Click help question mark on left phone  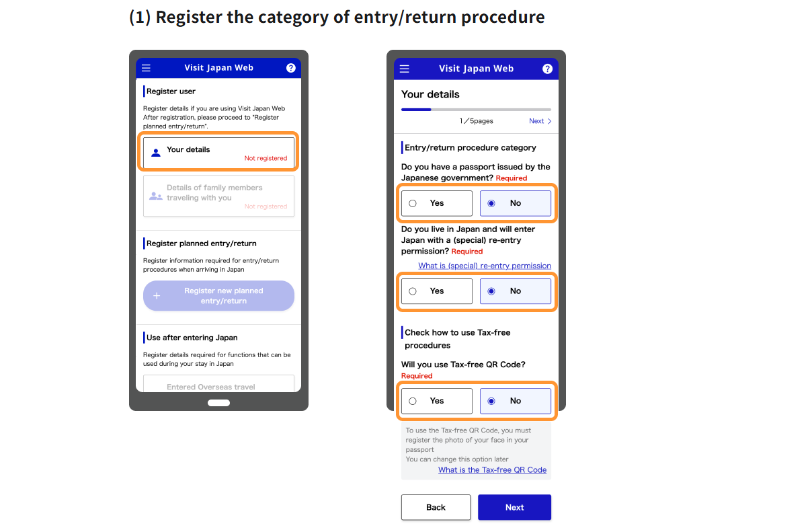point(290,68)
